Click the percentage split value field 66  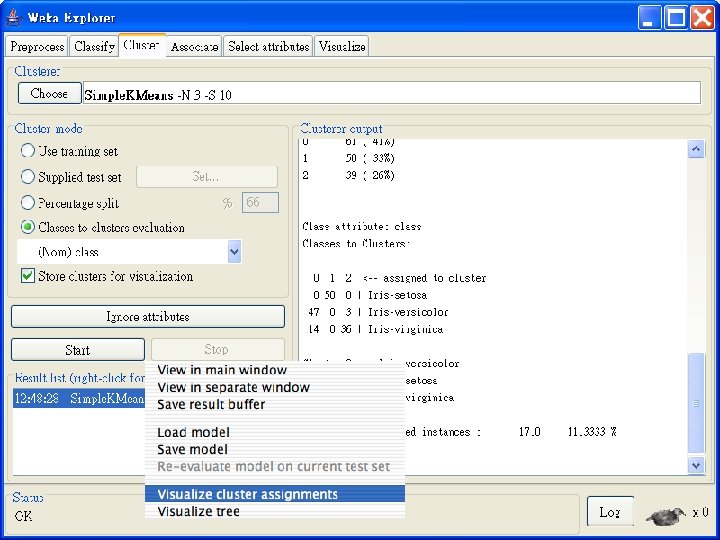[x=260, y=202]
